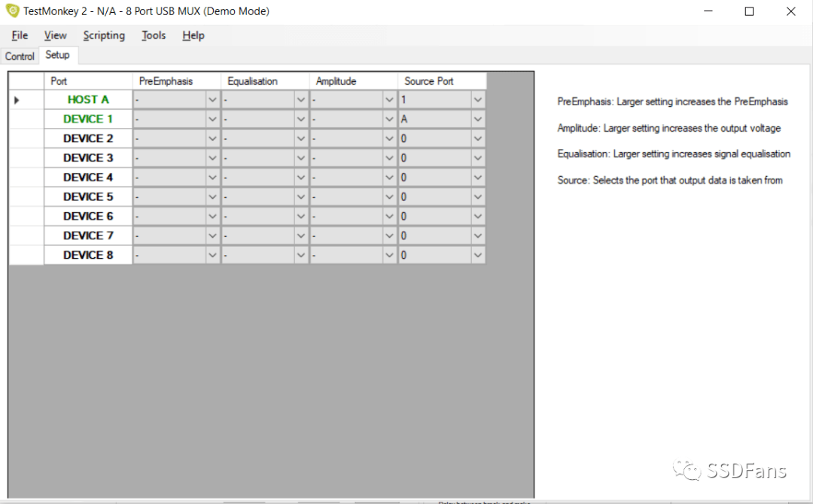Select the HOST A port cell
The image size is (813, 504).
point(88,99)
